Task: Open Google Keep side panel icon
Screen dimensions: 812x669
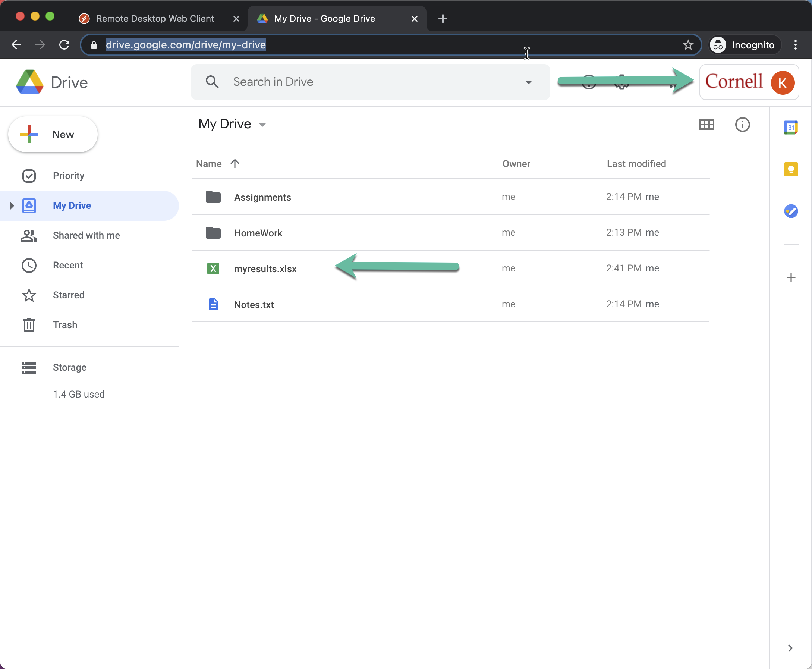Action: pos(790,169)
